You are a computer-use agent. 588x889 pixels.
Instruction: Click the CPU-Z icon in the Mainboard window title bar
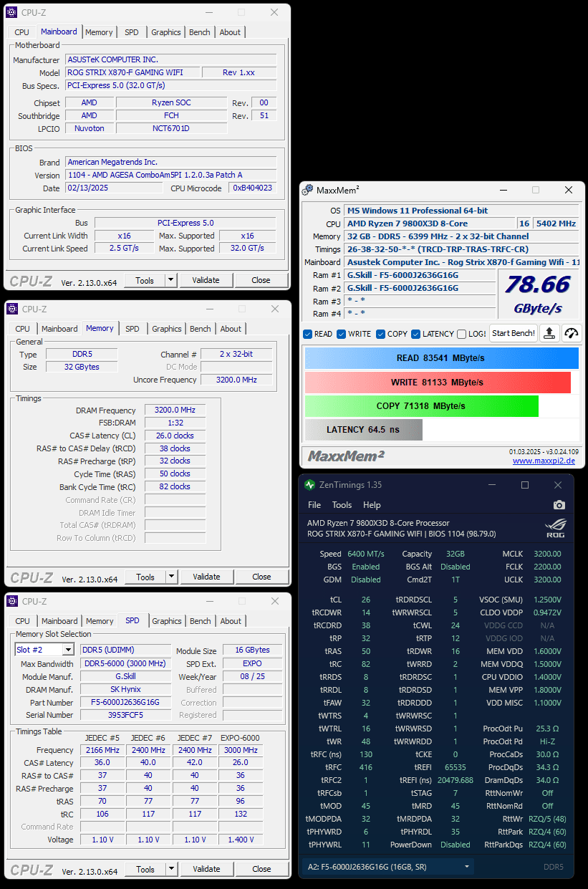[x=12, y=12]
